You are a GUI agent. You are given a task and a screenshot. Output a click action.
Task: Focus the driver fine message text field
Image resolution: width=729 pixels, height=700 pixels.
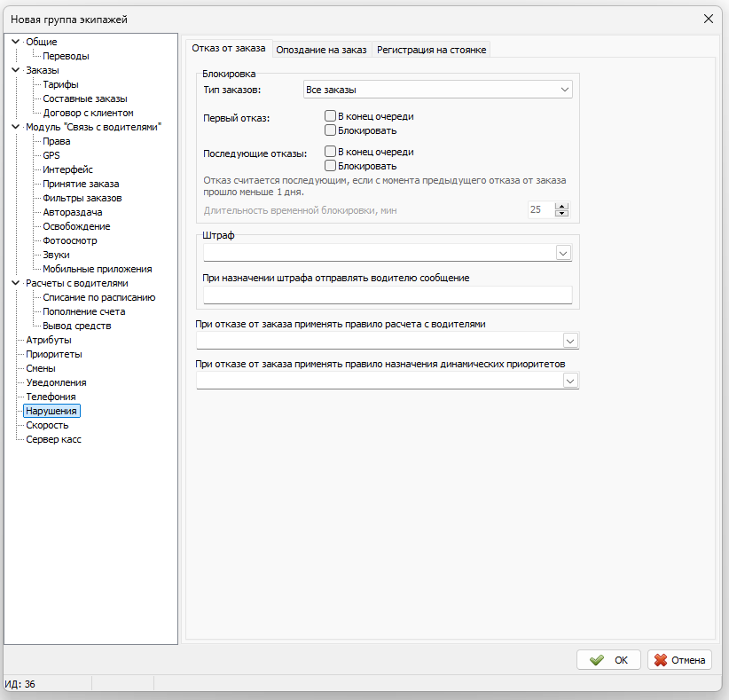tap(388, 295)
